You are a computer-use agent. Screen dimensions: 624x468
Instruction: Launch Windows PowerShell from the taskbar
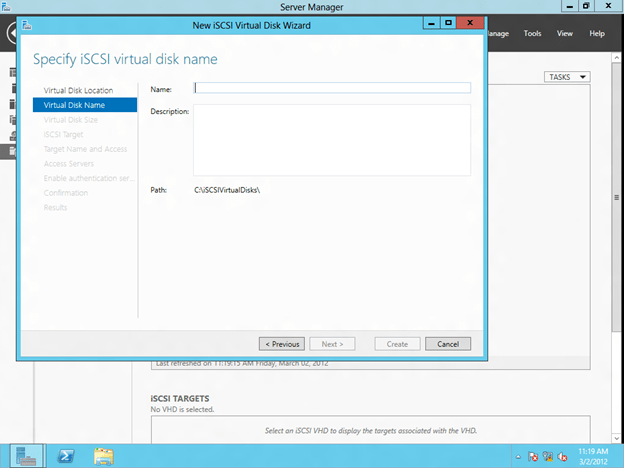pos(67,455)
